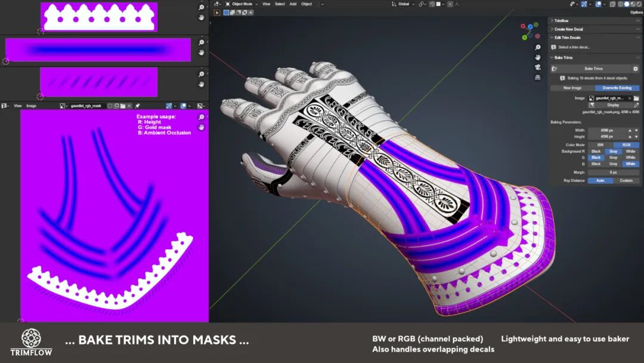Switch to rendered viewport shading
Image resolution: width=644 pixels, height=363 pixels.
click(639, 4)
